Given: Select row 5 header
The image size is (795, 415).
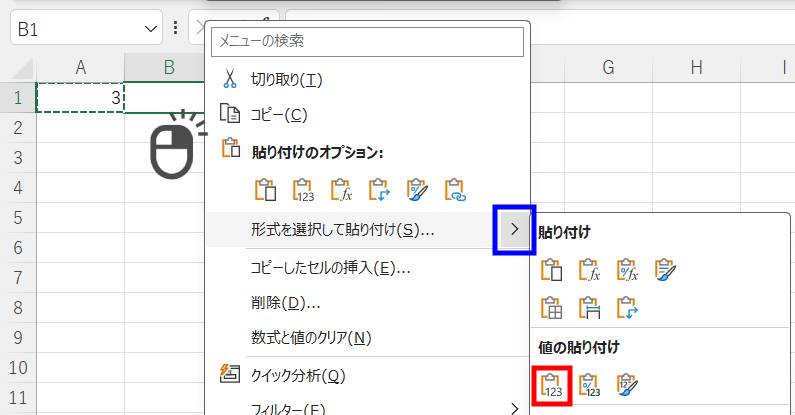Looking at the screenshot, I should [x=18, y=217].
